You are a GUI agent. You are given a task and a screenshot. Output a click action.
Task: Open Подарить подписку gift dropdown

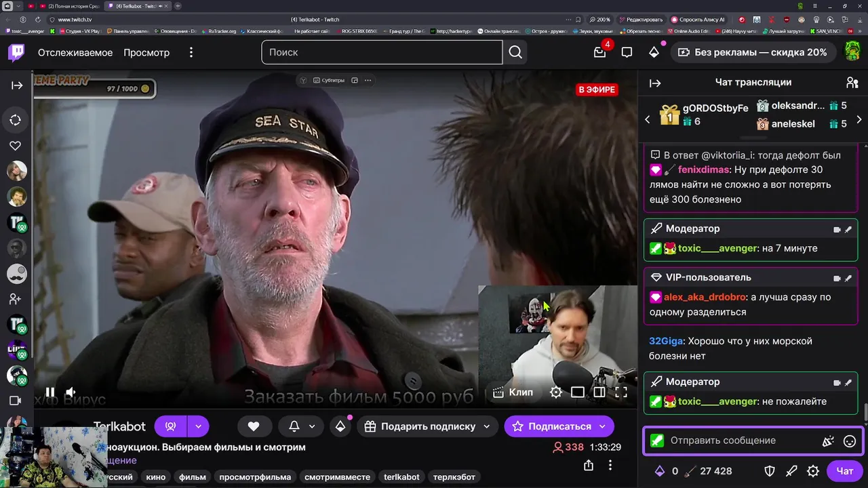click(x=427, y=426)
